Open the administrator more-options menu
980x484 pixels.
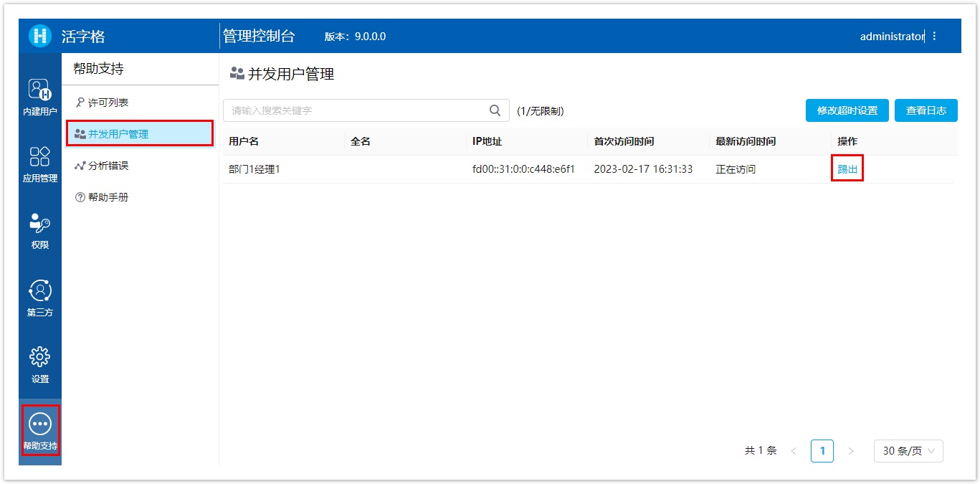coord(934,36)
